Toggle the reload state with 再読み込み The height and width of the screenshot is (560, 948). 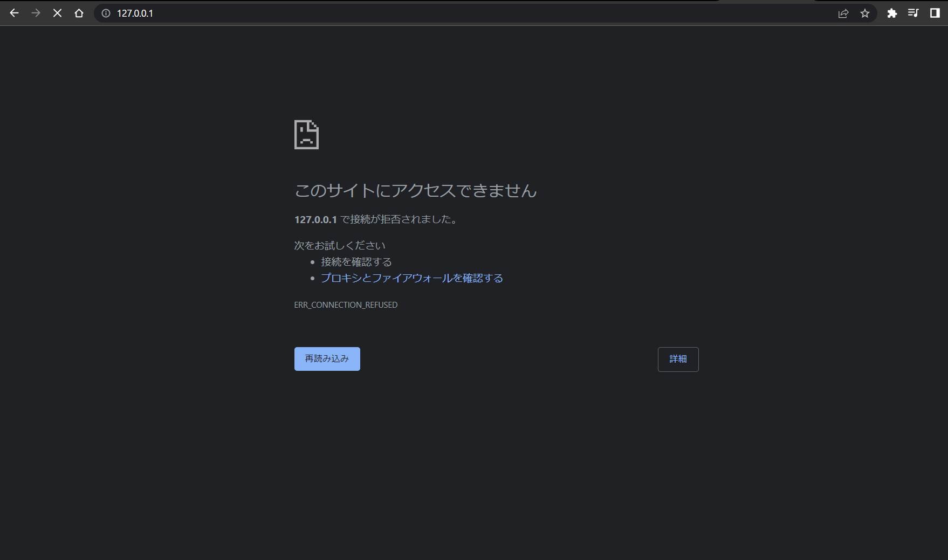pyautogui.click(x=327, y=358)
